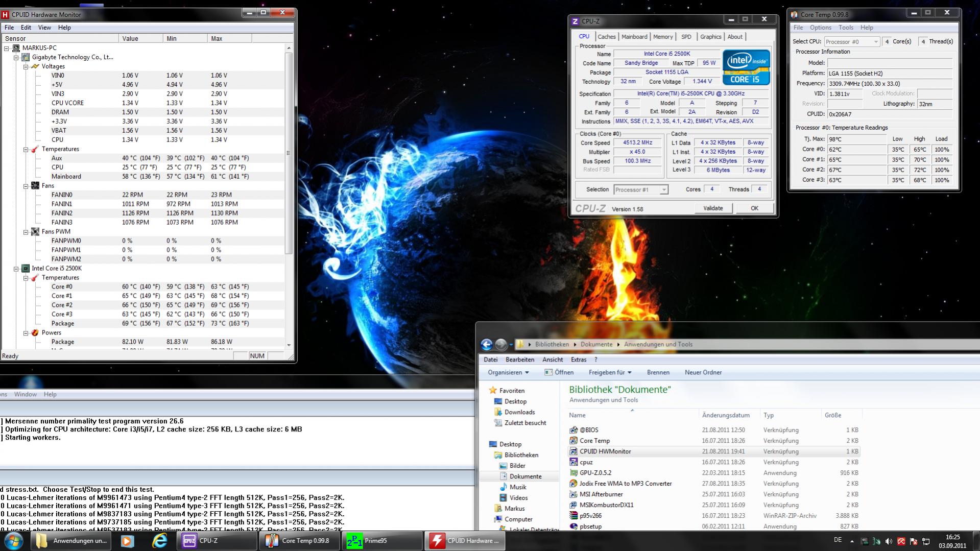Open View menu in Hardware Monitor

[x=44, y=28]
